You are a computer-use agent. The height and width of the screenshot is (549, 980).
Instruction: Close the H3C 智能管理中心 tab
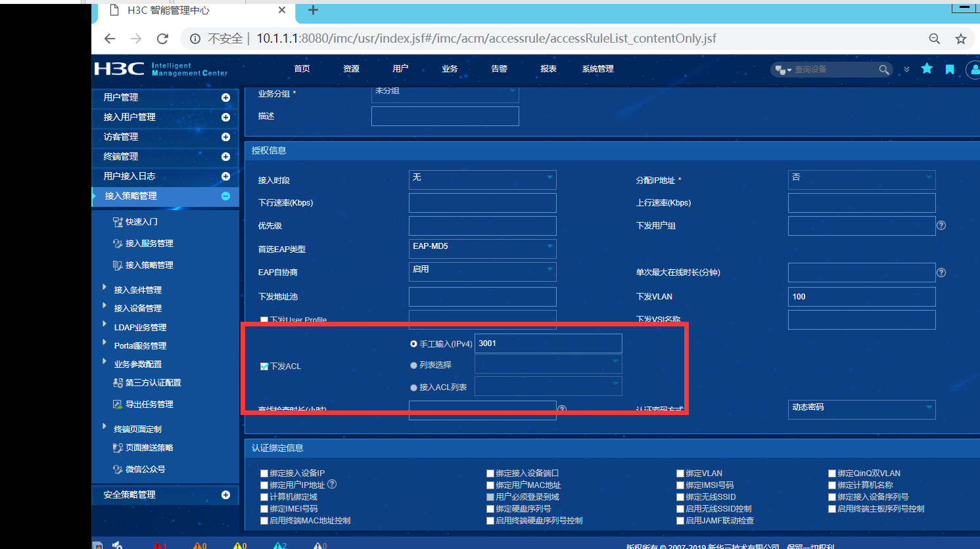[282, 10]
